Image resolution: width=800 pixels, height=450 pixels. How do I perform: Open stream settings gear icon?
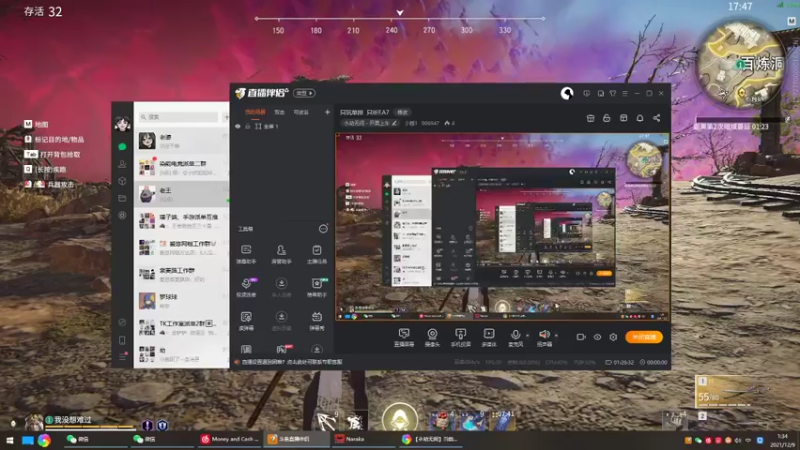pos(613,337)
